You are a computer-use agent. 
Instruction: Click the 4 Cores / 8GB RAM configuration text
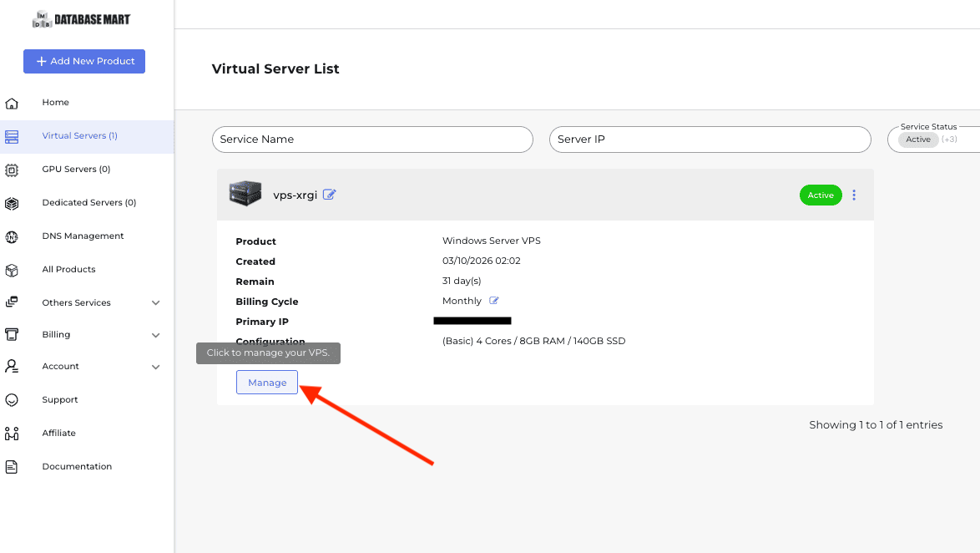click(x=533, y=341)
